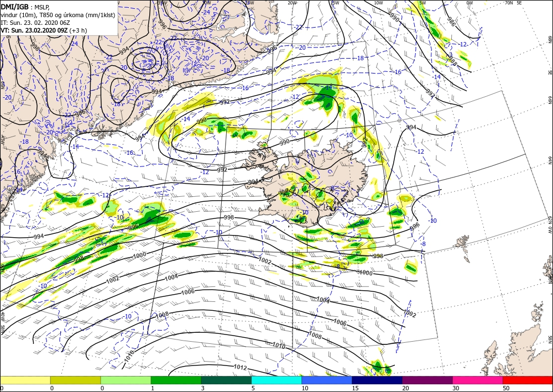The height and width of the screenshot is (392, 553).
Task: Click the 'VT: Sun. 23.02.2020 09Z (+3 h)' line
Action: (x=44, y=30)
